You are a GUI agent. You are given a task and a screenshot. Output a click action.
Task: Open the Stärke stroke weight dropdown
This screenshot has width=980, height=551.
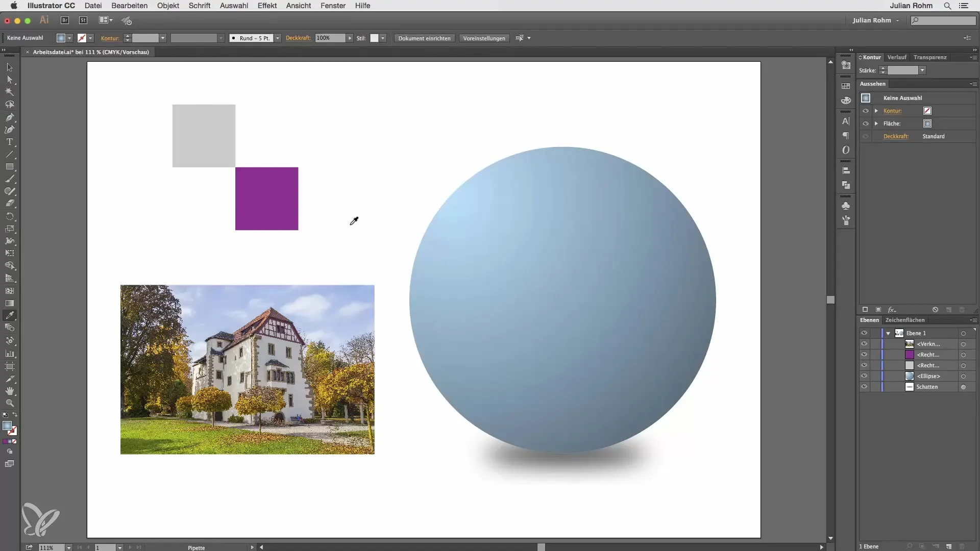point(922,70)
